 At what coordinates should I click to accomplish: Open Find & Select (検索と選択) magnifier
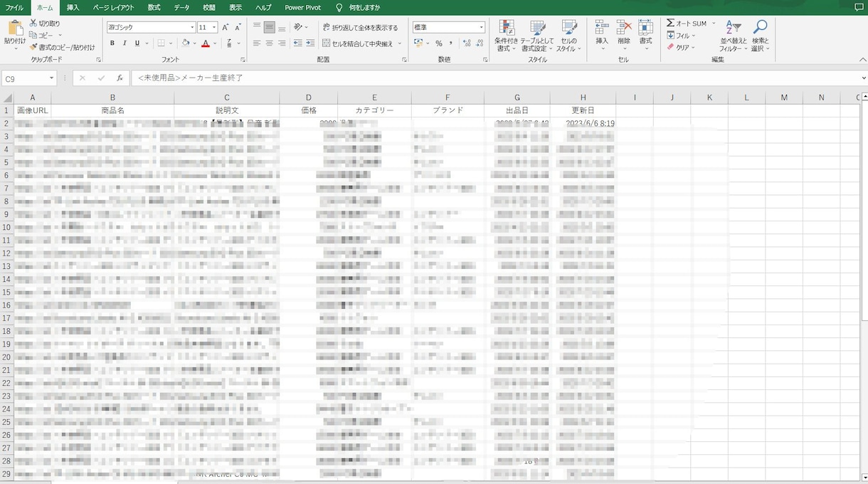(761, 36)
